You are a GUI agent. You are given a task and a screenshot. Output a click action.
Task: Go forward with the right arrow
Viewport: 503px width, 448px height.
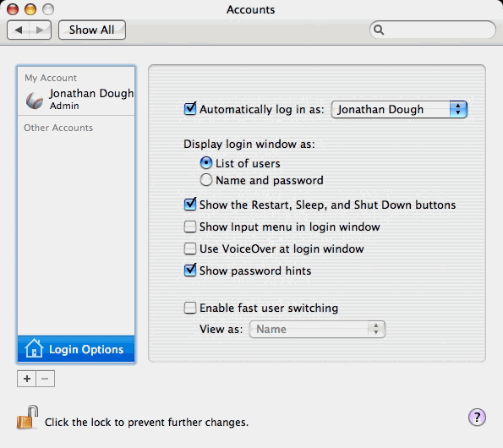click(x=40, y=30)
